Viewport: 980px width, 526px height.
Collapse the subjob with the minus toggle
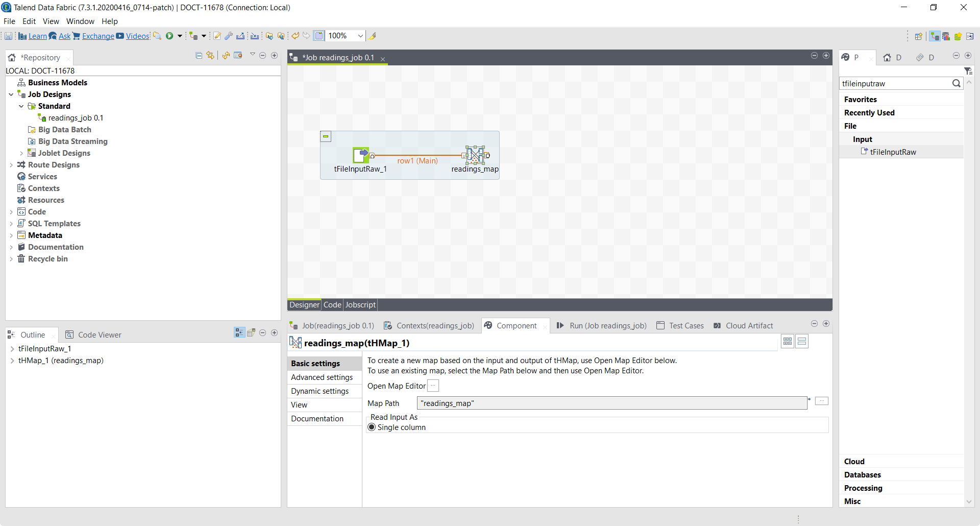(x=326, y=136)
